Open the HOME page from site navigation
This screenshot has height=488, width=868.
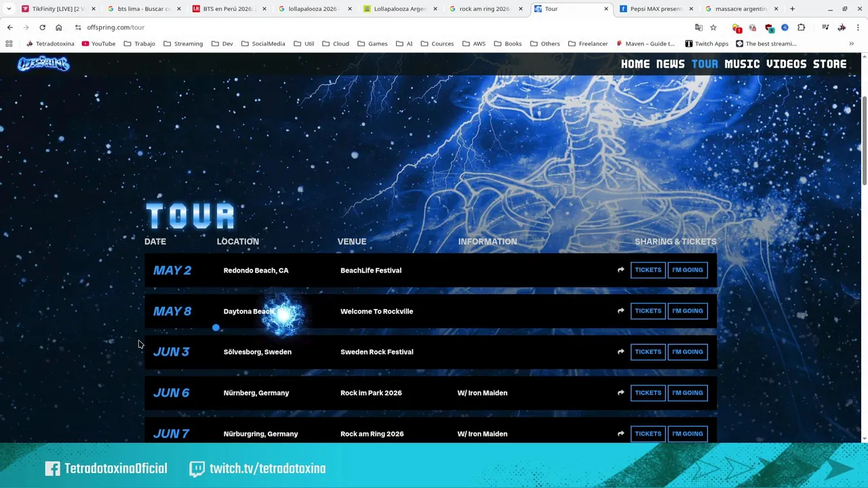[635, 64]
